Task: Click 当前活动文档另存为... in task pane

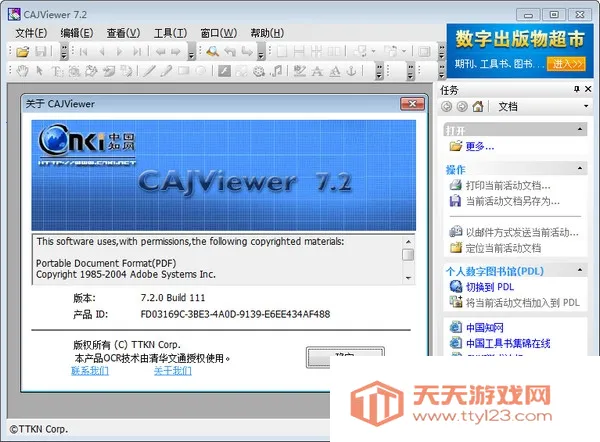Action: (x=512, y=201)
